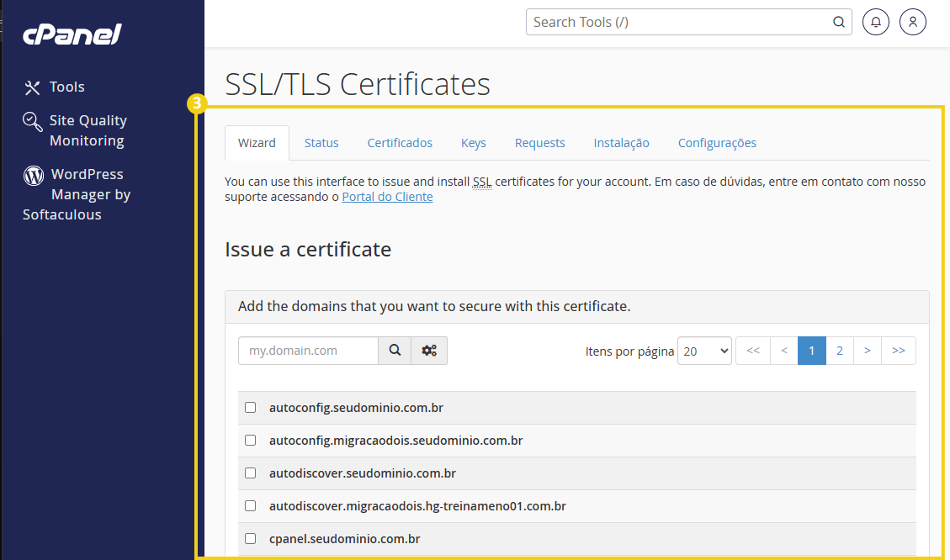This screenshot has height=560, width=950.
Task: Select page 1 in pagination
Action: pyautogui.click(x=812, y=351)
